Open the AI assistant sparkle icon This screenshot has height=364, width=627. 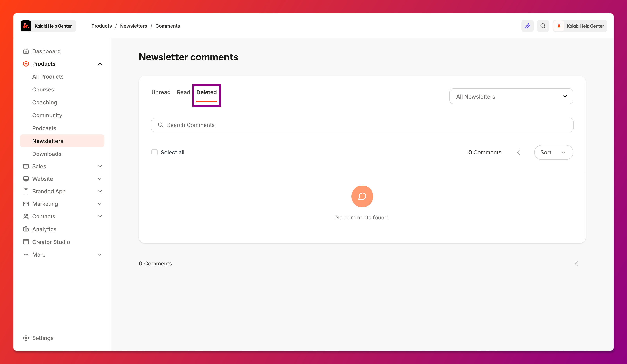tap(527, 26)
